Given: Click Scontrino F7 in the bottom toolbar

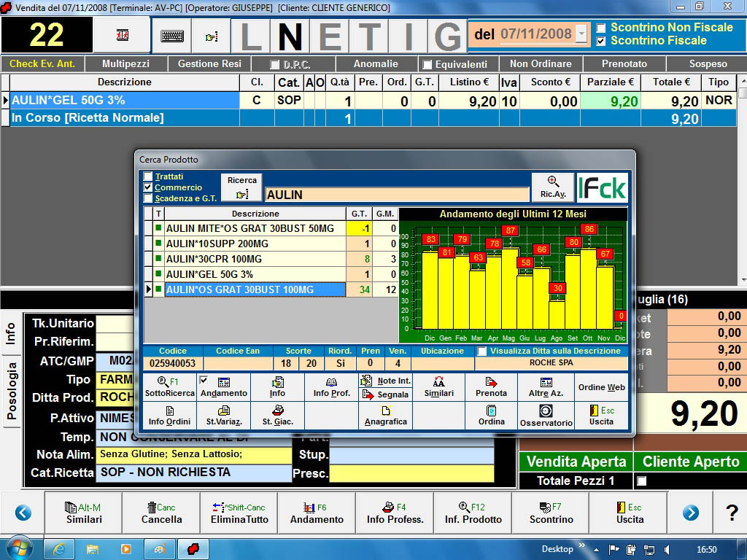Looking at the screenshot, I should click(x=551, y=513).
